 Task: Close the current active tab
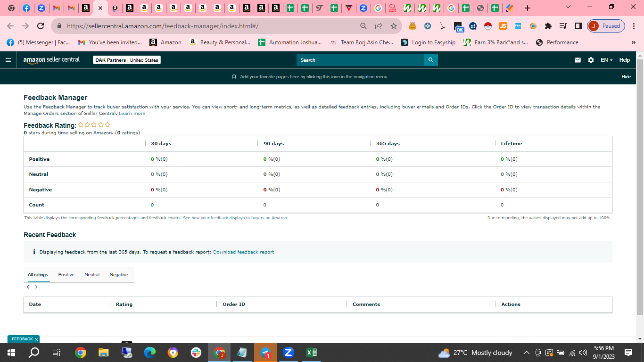[100, 8]
